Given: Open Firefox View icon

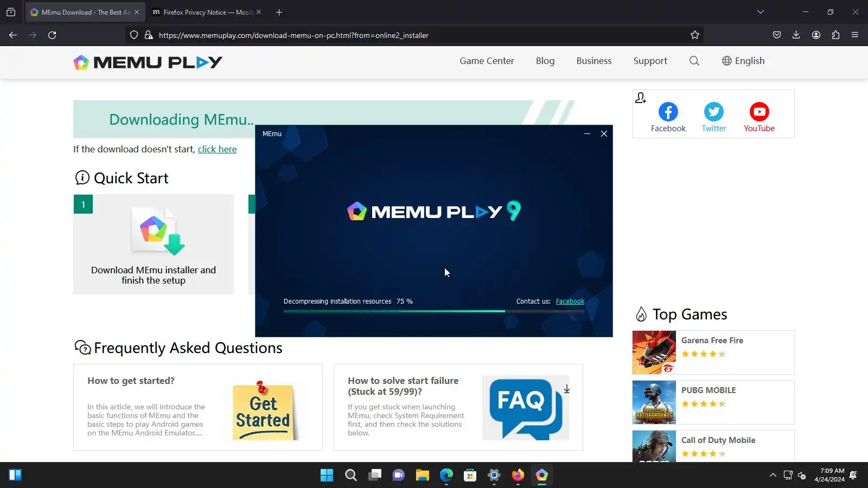Looking at the screenshot, I should pos(11,12).
